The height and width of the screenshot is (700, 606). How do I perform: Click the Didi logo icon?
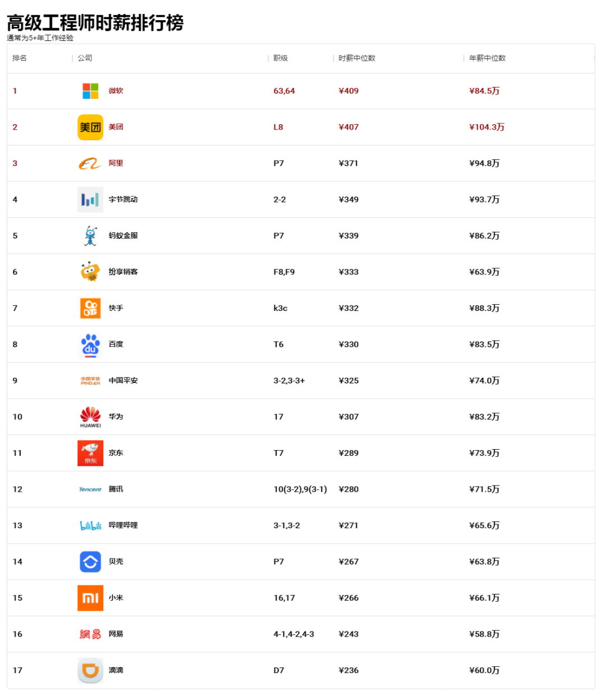click(90, 670)
